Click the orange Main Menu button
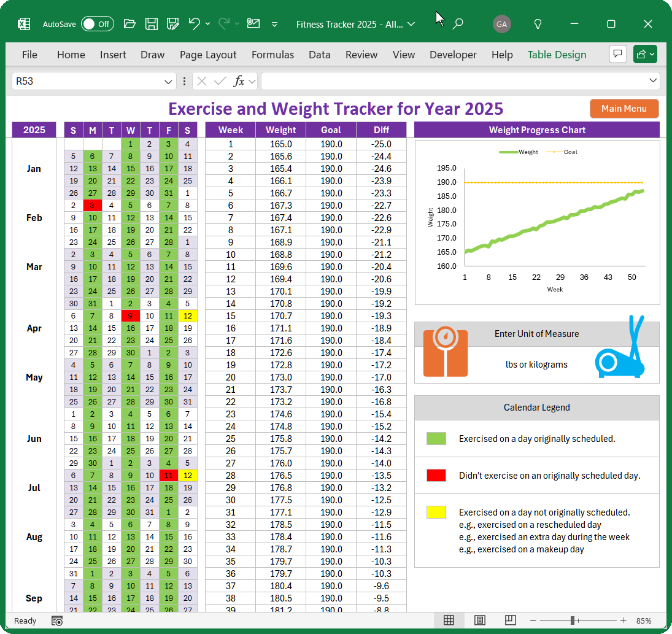Viewport: 672px width, 634px height. 624,109
